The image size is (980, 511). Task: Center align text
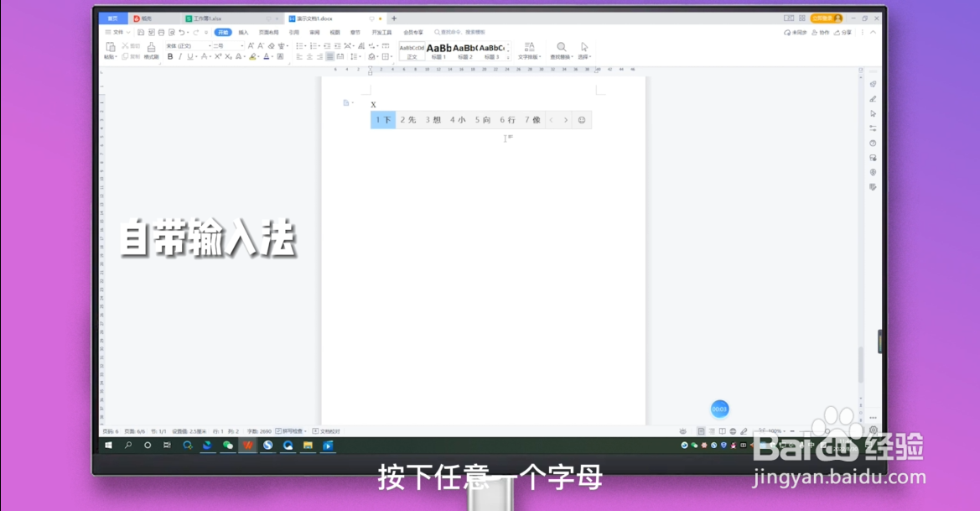tap(309, 57)
